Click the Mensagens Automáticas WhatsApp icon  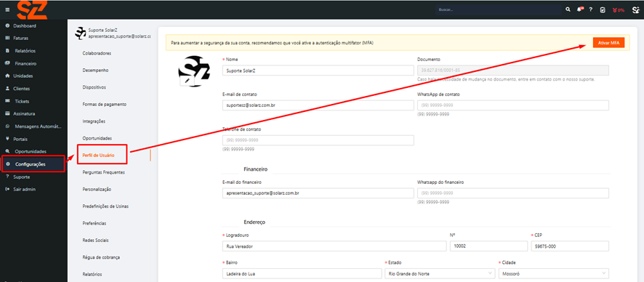coord(7,126)
